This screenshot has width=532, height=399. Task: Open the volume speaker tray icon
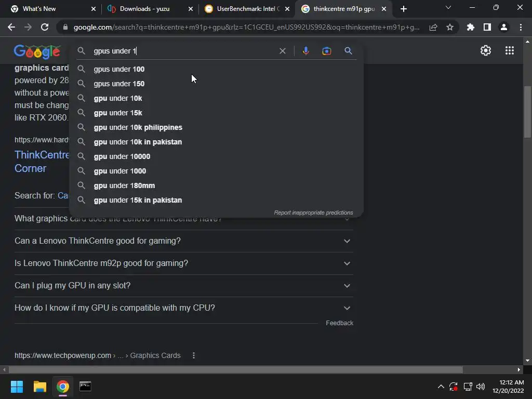481,387
